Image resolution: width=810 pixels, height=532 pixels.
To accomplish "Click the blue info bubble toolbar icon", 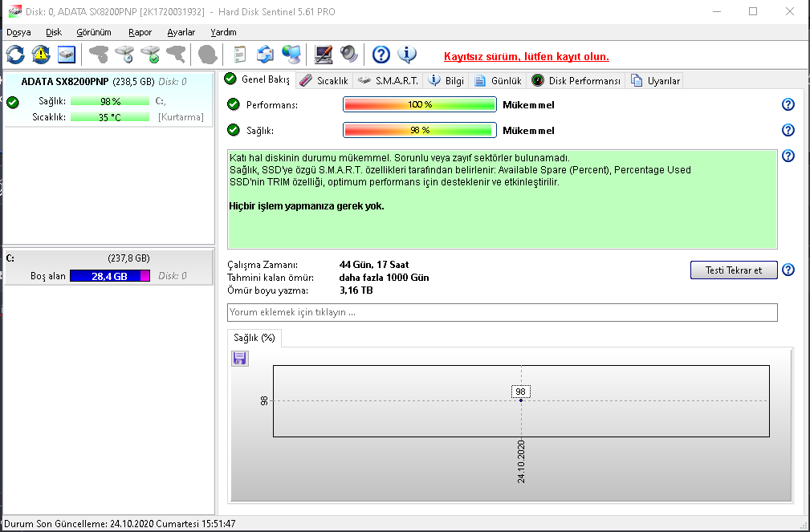I will tap(407, 55).
